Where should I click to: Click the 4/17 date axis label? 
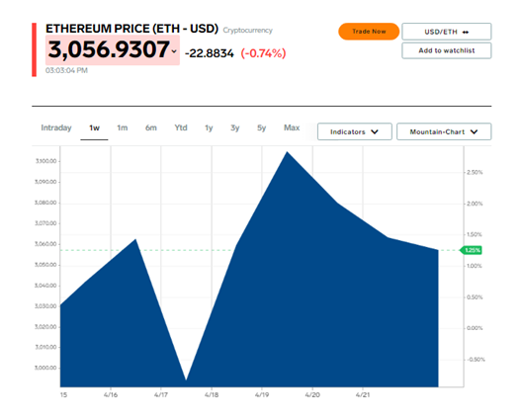click(161, 395)
